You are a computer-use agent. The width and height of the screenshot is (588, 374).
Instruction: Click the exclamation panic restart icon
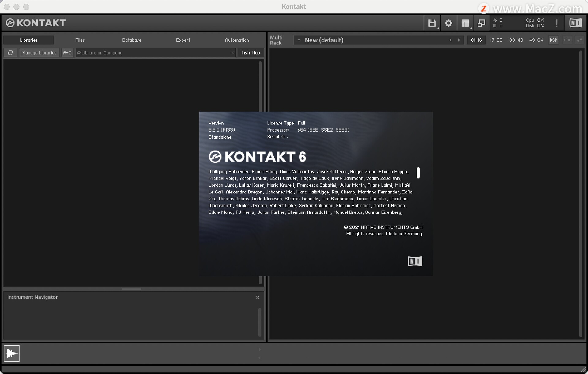556,23
